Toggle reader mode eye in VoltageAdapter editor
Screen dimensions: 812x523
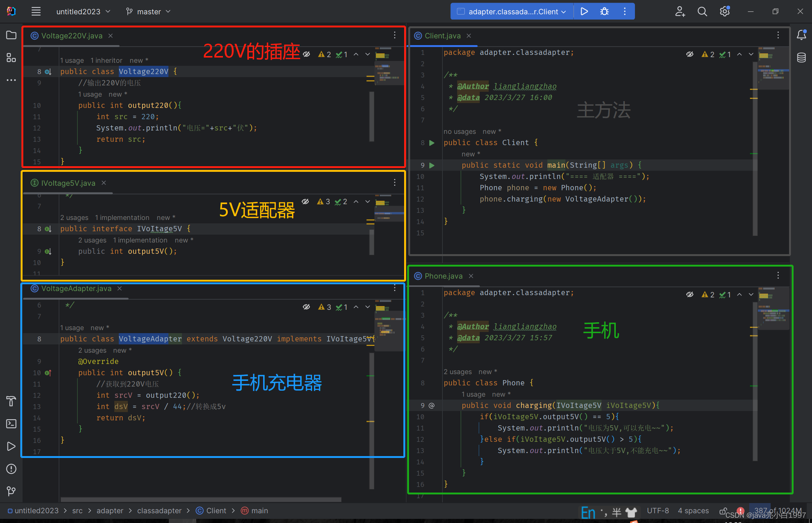[x=307, y=307]
